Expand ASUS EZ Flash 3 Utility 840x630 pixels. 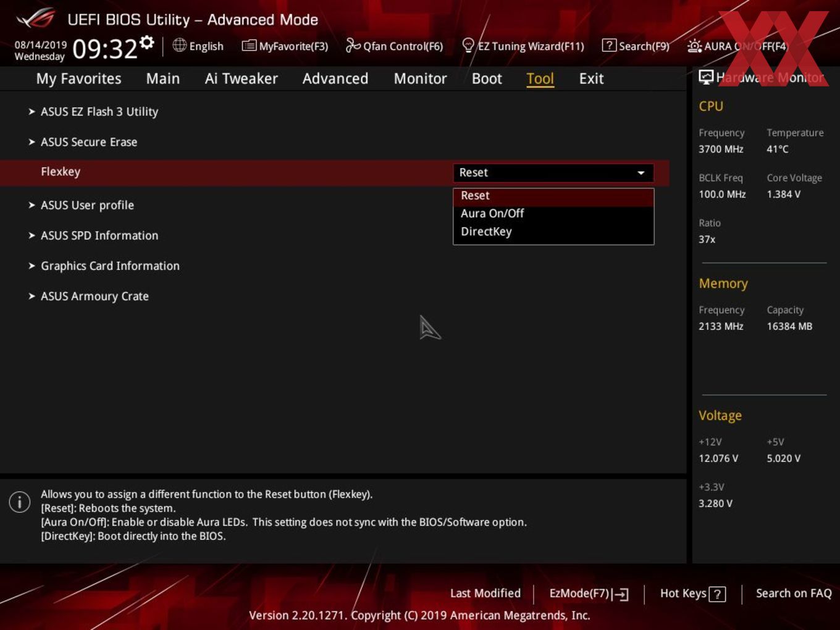coord(99,112)
